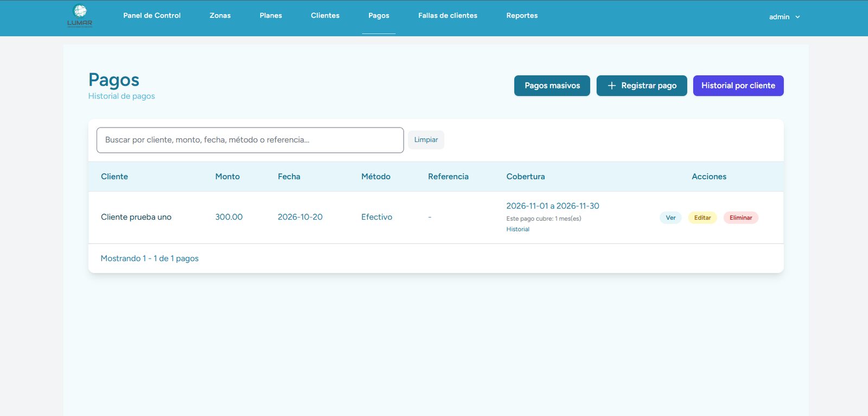This screenshot has width=868, height=416.
Task: View the Cliente prueba uno payment
Action: point(671,217)
